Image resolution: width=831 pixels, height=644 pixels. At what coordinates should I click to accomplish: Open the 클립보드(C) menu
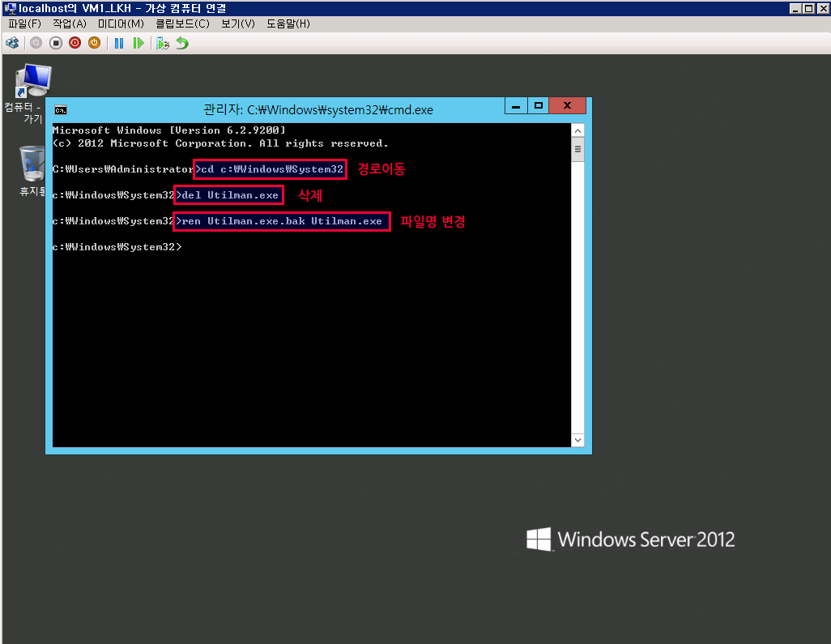click(182, 23)
